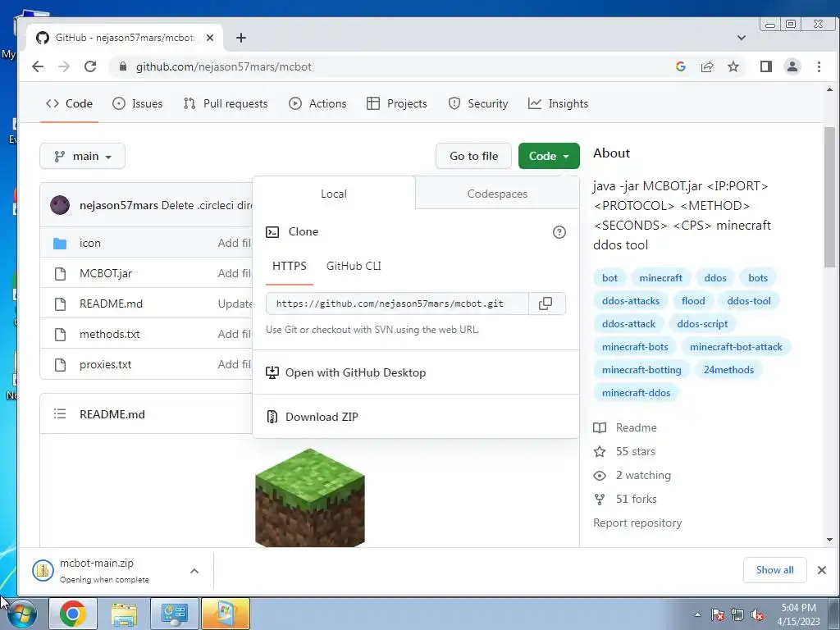Open the Pull requests tab
This screenshot has height=630, width=840.
point(225,103)
